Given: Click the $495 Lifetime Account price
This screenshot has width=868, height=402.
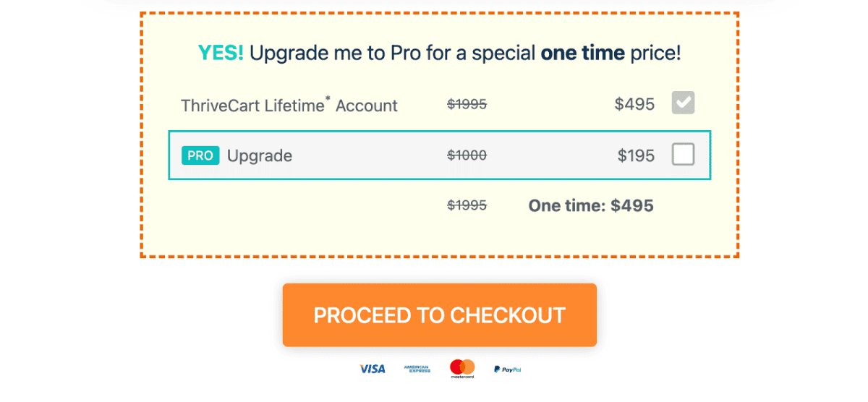Looking at the screenshot, I should [x=634, y=104].
